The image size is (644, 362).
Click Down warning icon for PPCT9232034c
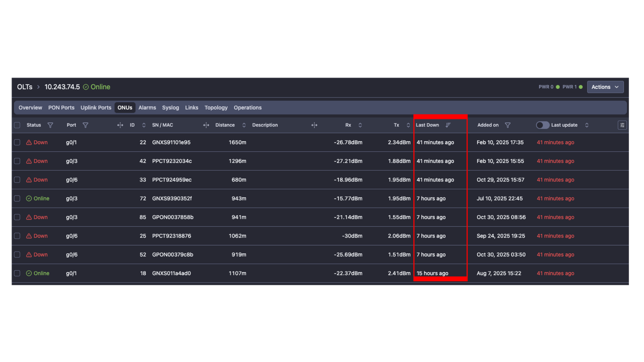coord(29,161)
